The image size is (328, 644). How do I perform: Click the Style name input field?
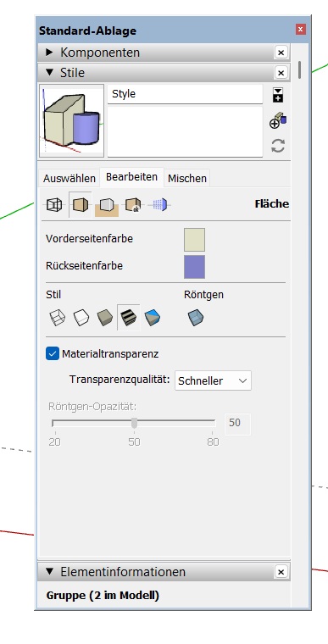(185, 94)
